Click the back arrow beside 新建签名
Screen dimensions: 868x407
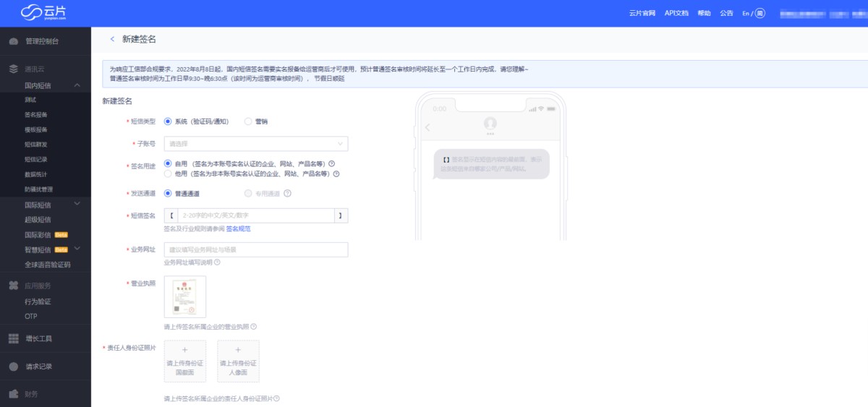pos(112,39)
